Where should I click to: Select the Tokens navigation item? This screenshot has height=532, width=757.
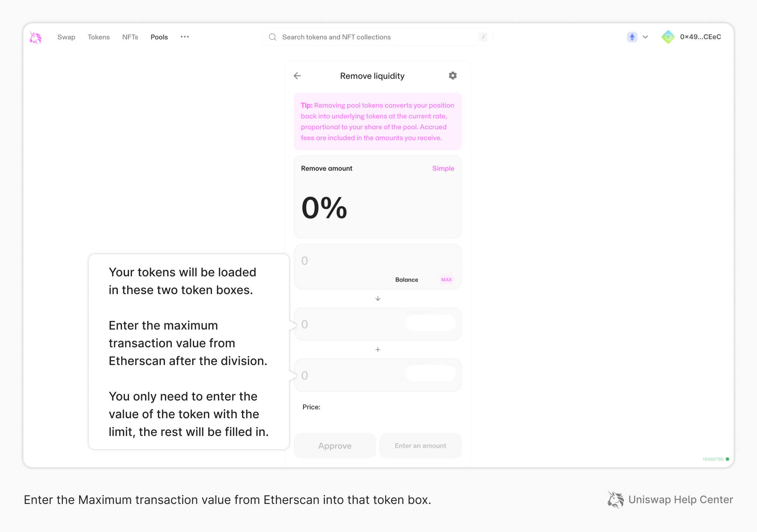pos(99,37)
